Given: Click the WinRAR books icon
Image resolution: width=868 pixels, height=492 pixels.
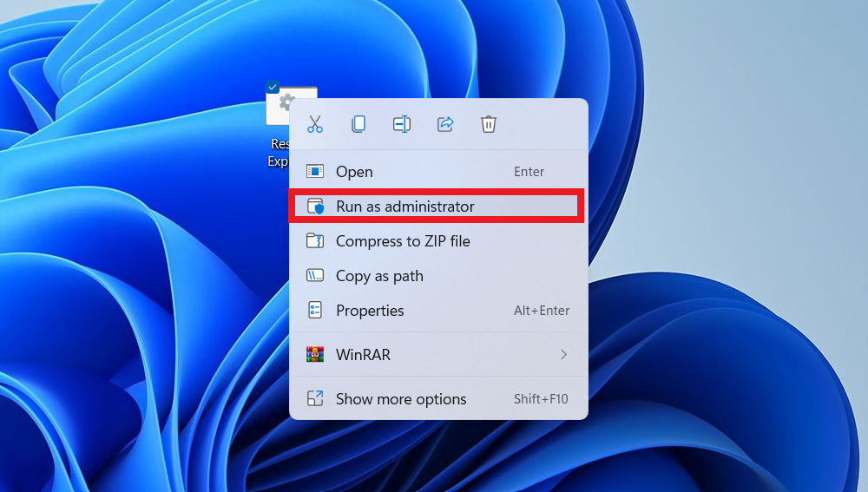Looking at the screenshot, I should pyautogui.click(x=315, y=354).
